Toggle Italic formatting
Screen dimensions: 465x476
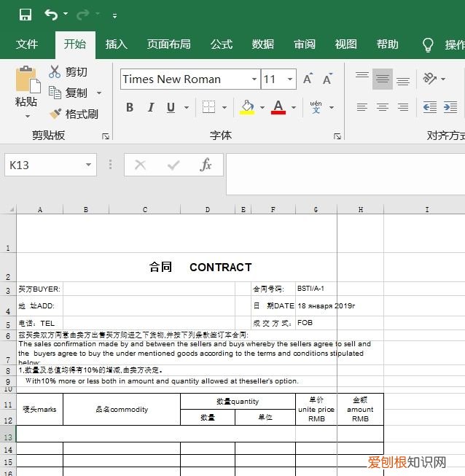[x=151, y=107]
